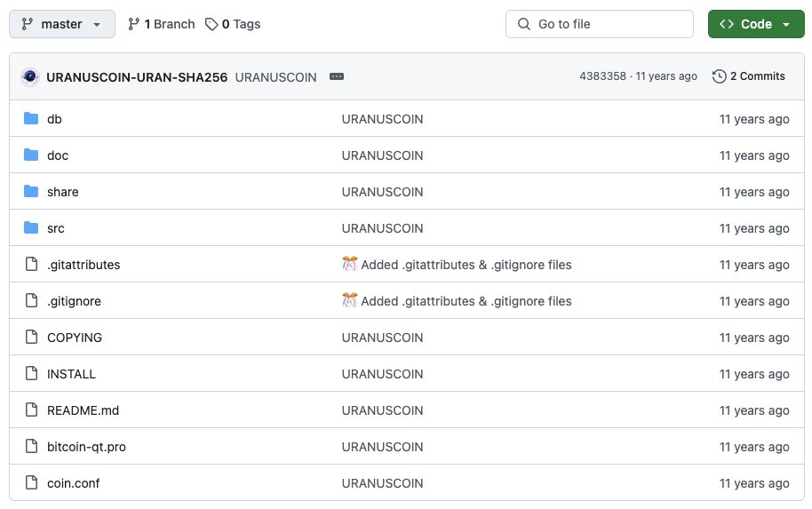This screenshot has height=509, width=812.
Task: Open the INSTALL file
Action: click(71, 374)
